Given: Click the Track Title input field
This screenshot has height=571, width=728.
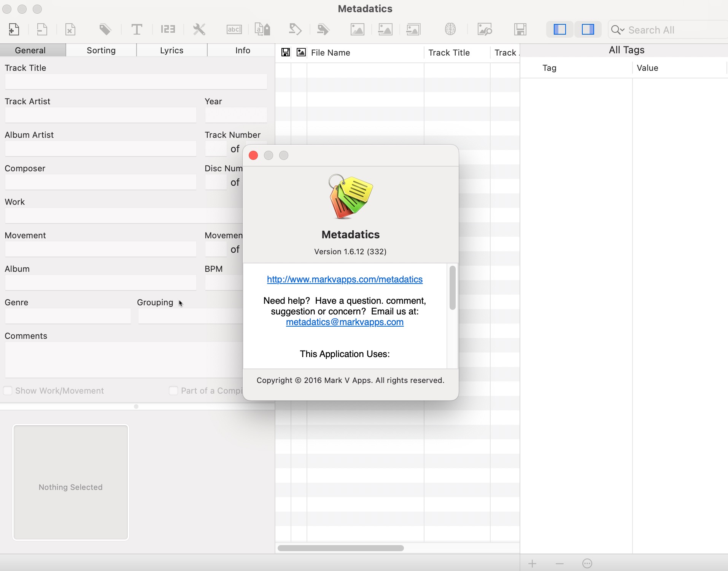Looking at the screenshot, I should coord(136,82).
